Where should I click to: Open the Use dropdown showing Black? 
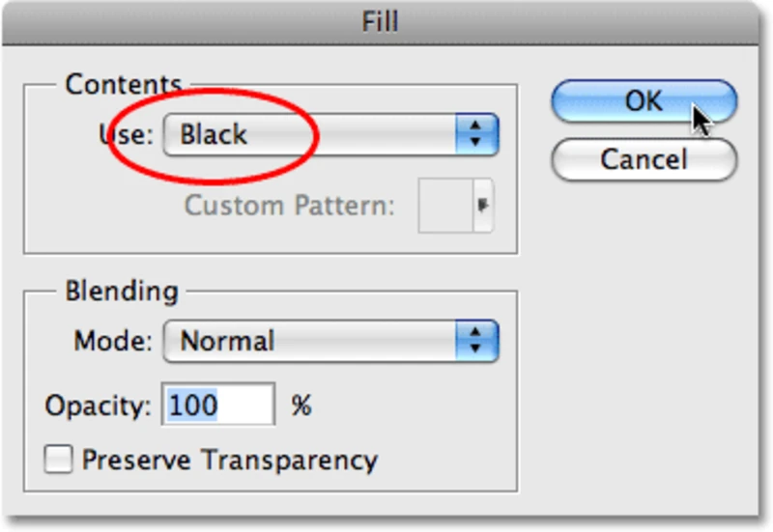(x=330, y=134)
